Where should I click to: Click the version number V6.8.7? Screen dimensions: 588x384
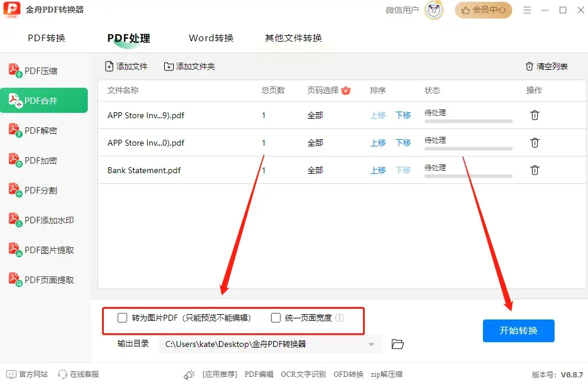click(x=572, y=374)
